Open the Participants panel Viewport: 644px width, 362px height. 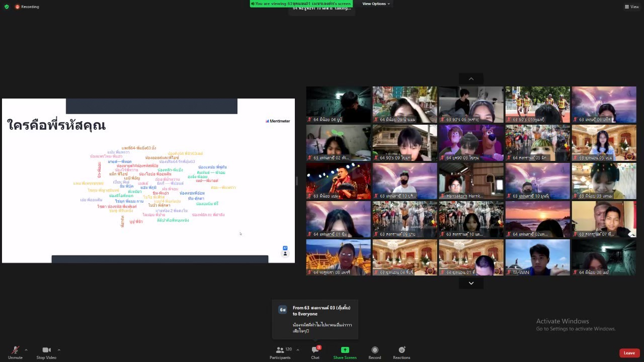coord(280,351)
